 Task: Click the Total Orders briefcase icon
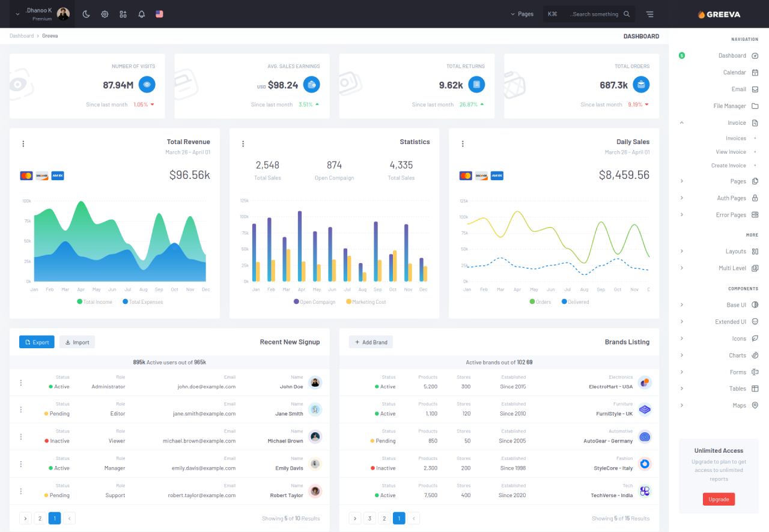tap(641, 85)
